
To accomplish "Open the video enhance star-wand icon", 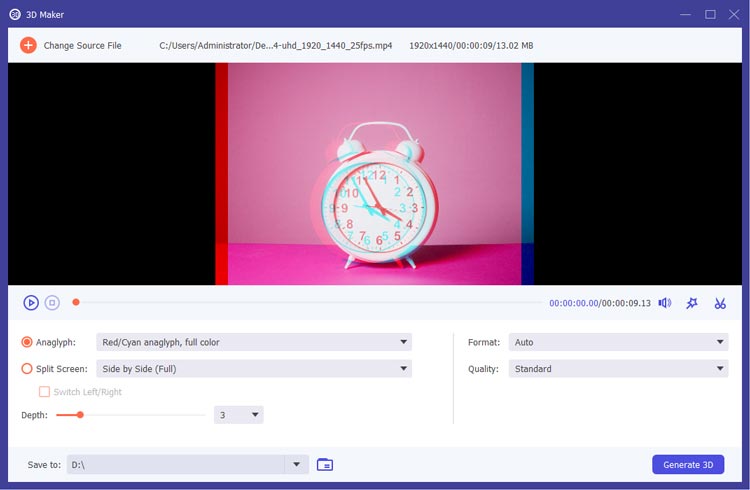I will pos(692,303).
